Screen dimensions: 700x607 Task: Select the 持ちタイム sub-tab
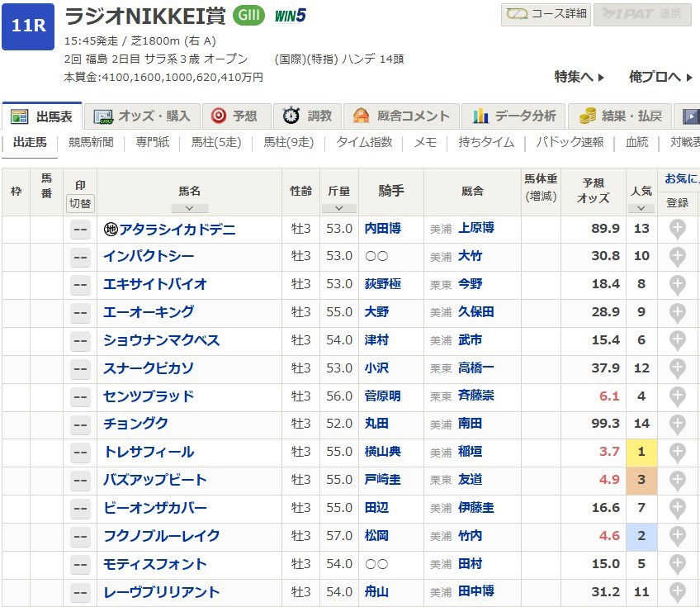tap(486, 143)
